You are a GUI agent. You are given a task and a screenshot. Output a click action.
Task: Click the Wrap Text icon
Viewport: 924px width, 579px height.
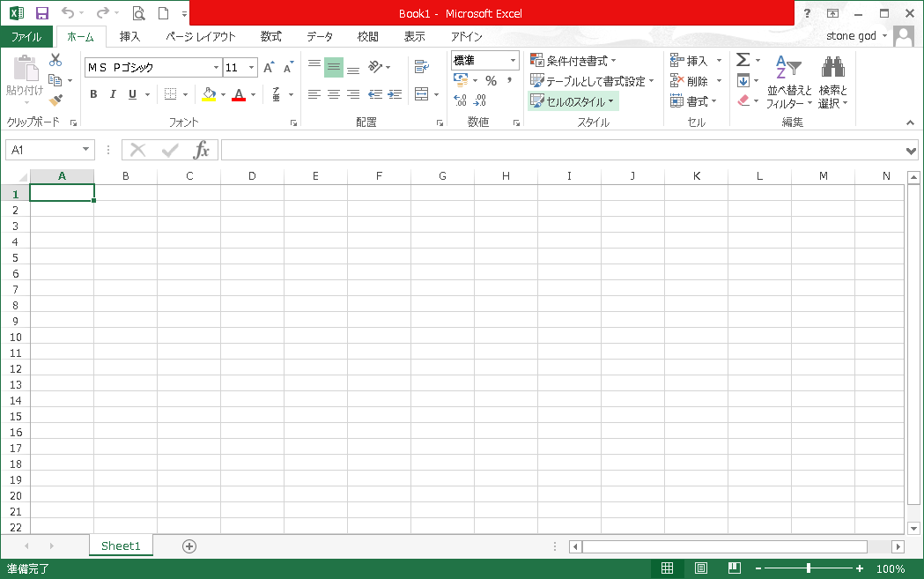pos(421,67)
